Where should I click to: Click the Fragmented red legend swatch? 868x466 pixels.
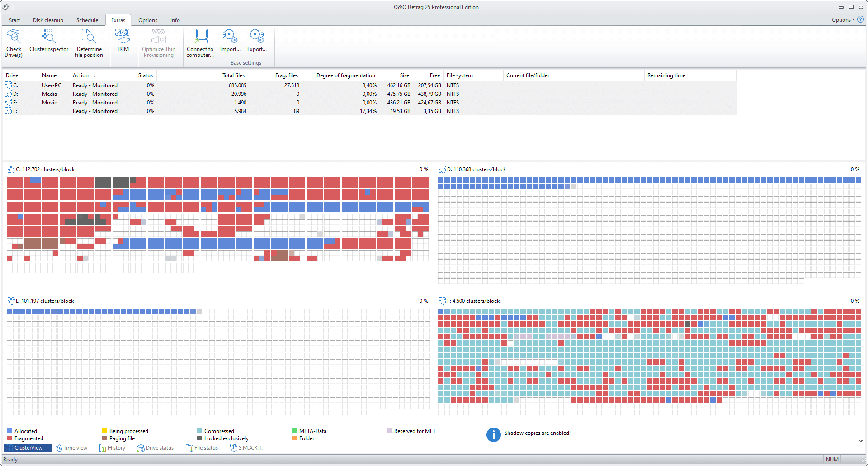click(x=9, y=438)
